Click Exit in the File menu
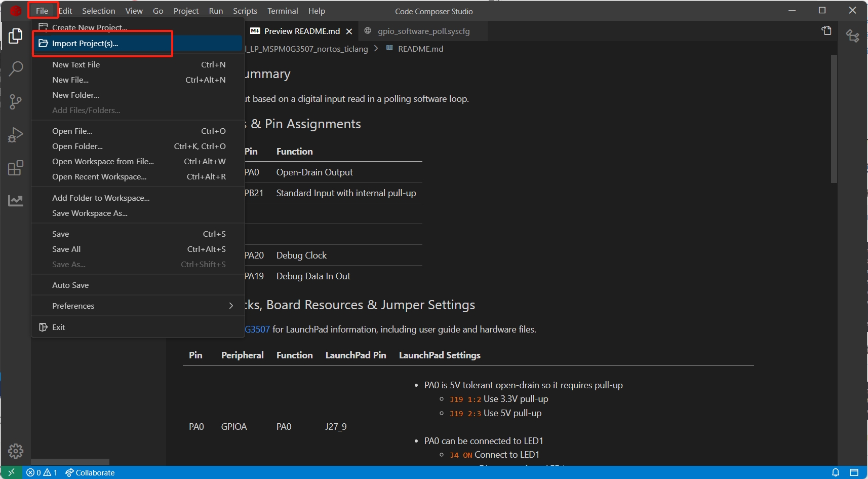This screenshot has height=479, width=868. (x=138, y=327)
